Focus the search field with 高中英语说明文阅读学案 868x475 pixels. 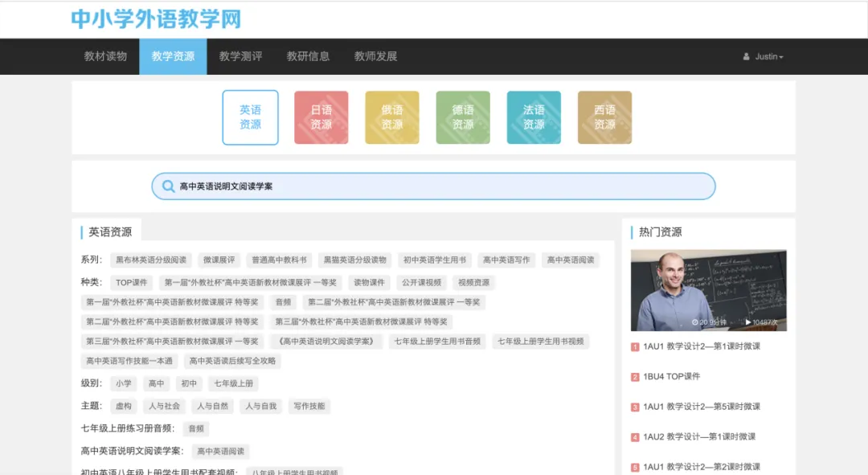pyautogui.click(x=433, y=186)
